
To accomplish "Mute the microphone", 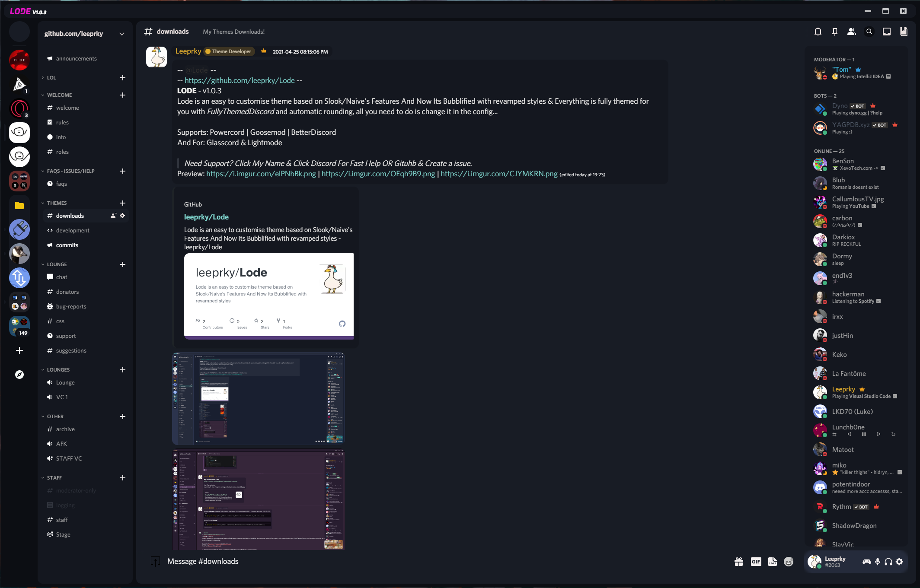I will pos(877,561).
